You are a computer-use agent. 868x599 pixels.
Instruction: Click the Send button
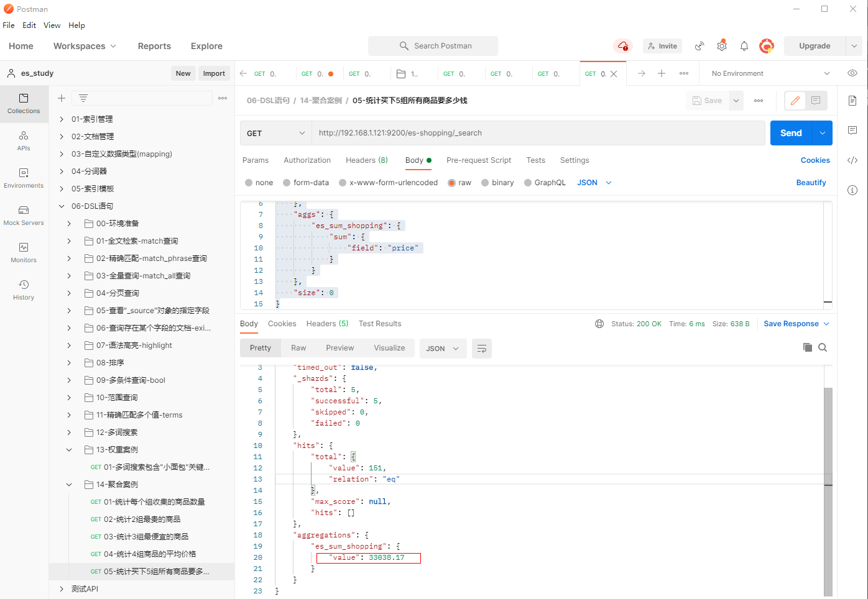[790, 133]
